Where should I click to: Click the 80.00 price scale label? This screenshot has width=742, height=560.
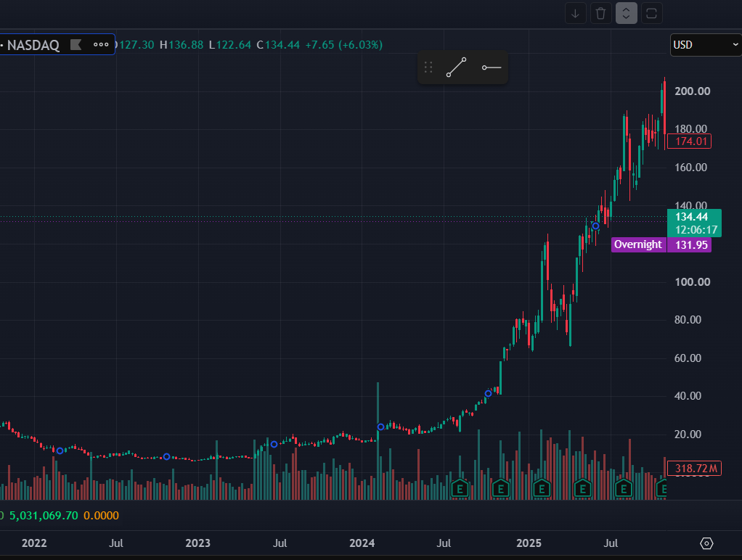click(x=688, y=320)
